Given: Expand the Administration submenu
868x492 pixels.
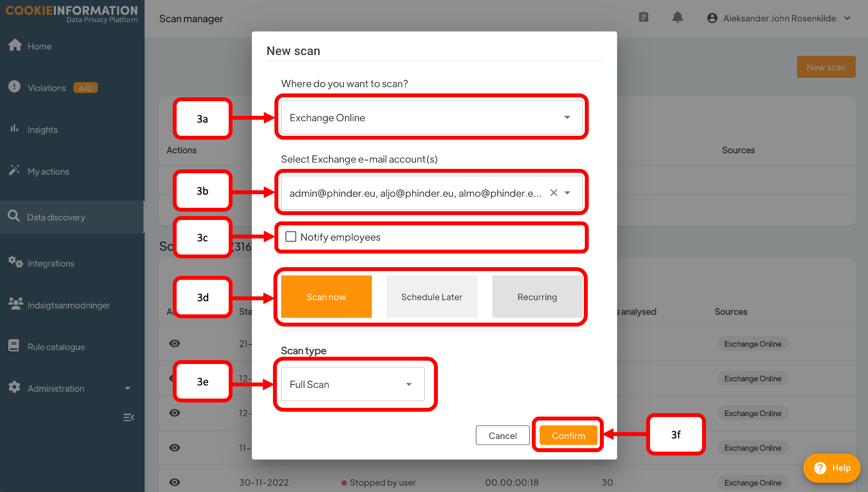Looking at the screenshot, I should (x=127, y=388).
